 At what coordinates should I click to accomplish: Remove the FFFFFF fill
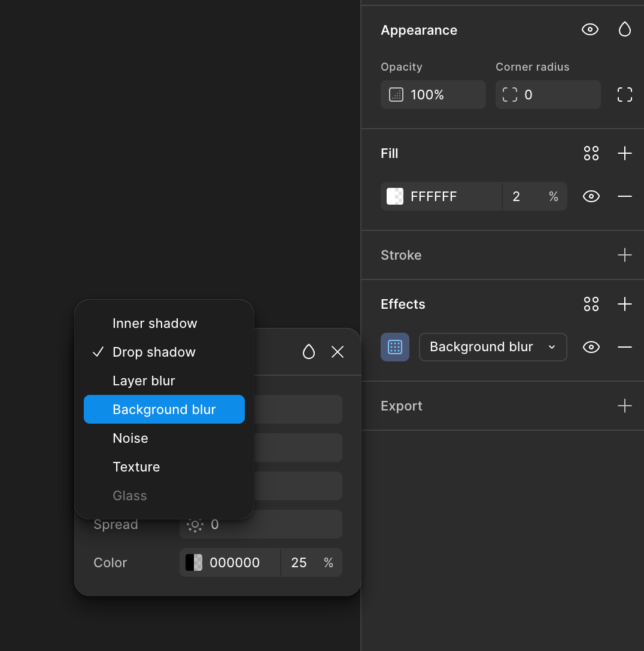[x=624, y=196]
